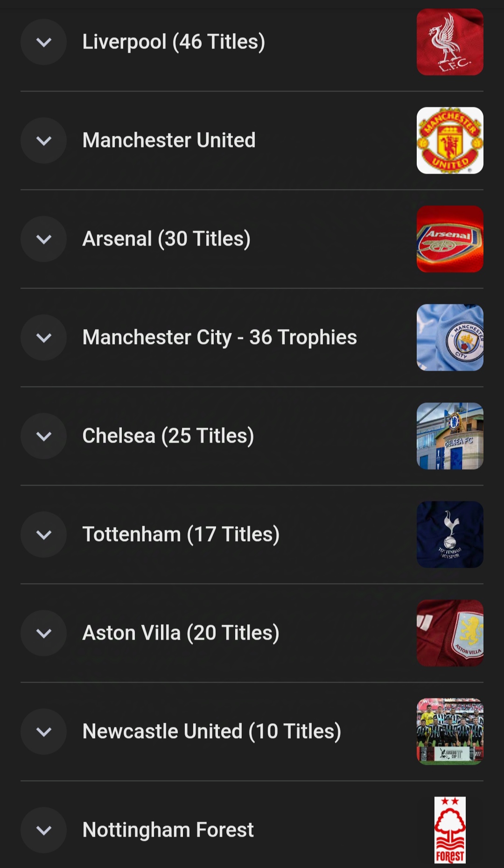Select the Arsenal badge thumbnail
This screenshot has width=504, height=868.
[450, 239]
